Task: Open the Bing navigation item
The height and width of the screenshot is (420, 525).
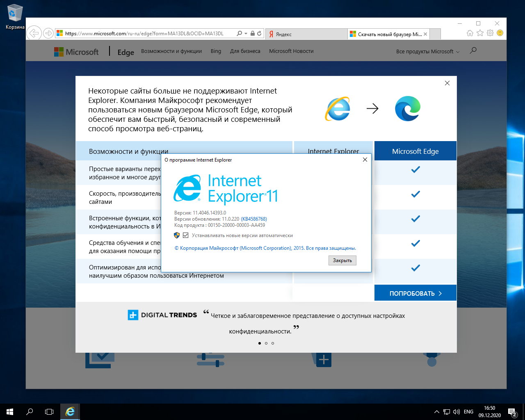Action: pos(216,51)
